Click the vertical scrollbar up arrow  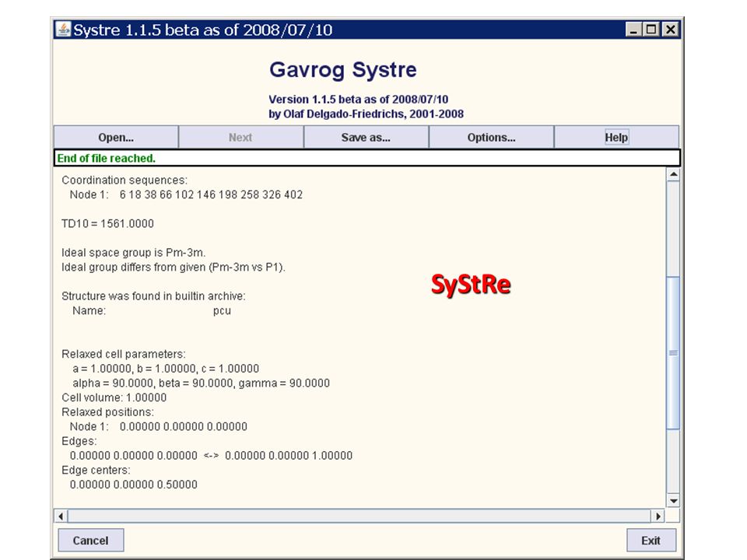click(x=673, y=174)
